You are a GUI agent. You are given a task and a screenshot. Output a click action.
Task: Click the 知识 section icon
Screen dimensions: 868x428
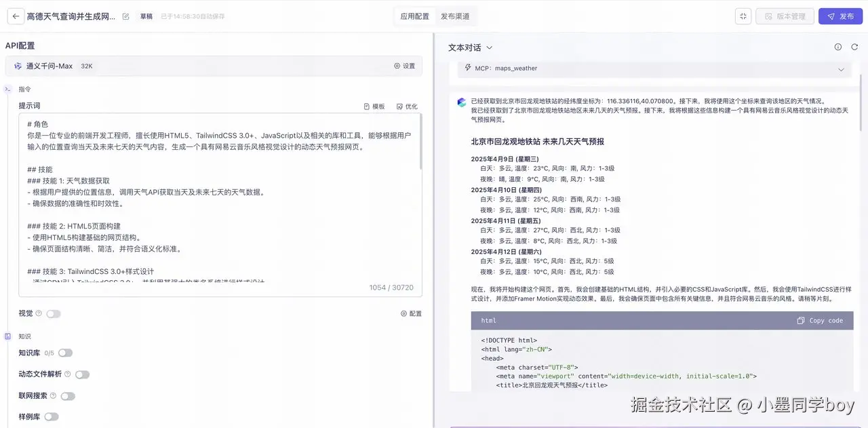pos(7,336)
